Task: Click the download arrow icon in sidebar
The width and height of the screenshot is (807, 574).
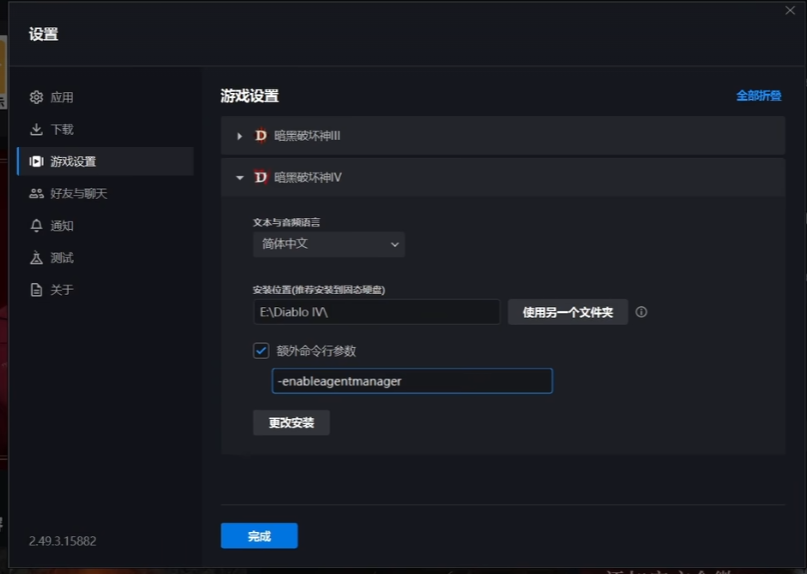Action: [x=36, y=129]
